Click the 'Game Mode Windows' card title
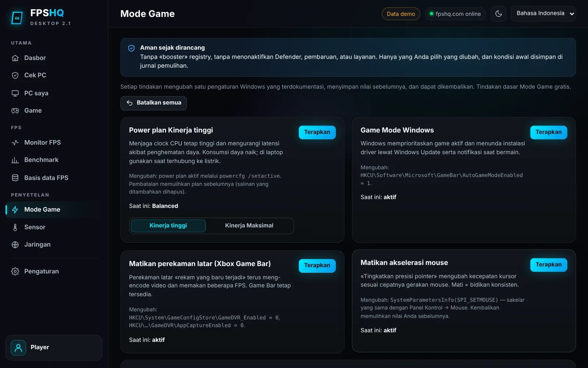The width and height of the screenshot is (588, 368). click(x=397, y=130)
